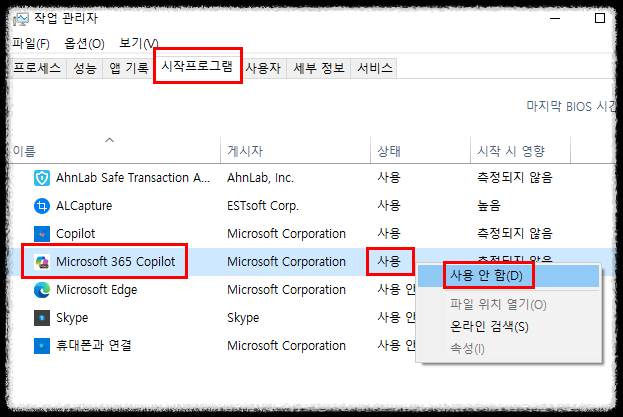This screenshot has width=623, height=417.
Task: Switch to the 서비스 tab
Action: coord(374,68)
